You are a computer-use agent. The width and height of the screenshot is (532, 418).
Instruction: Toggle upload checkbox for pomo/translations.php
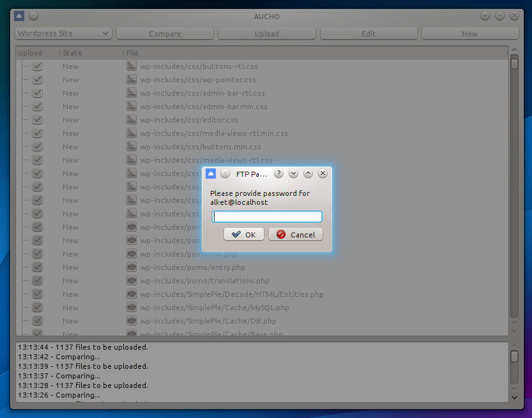pyautogui.click(x=37, y=280)
